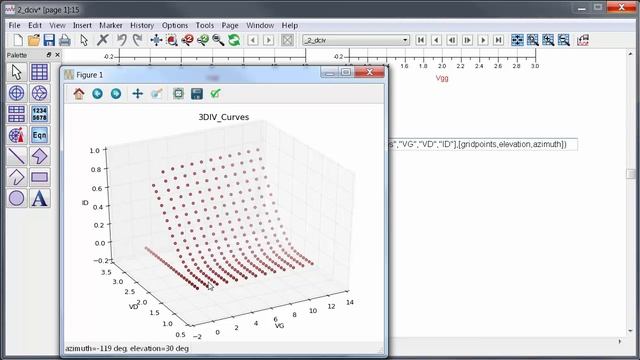Redo the last action

coord(138,40)
